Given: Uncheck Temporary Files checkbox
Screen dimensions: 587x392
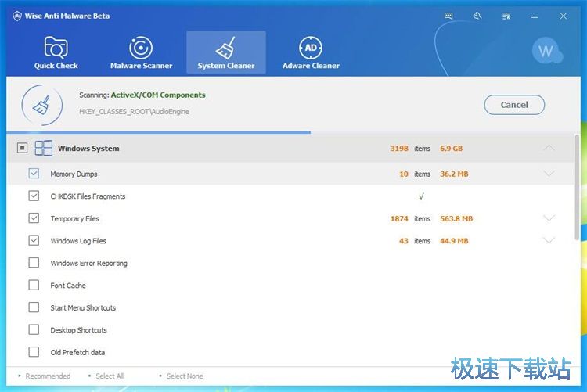Looking at the screenshot, I should click(34, 218).
